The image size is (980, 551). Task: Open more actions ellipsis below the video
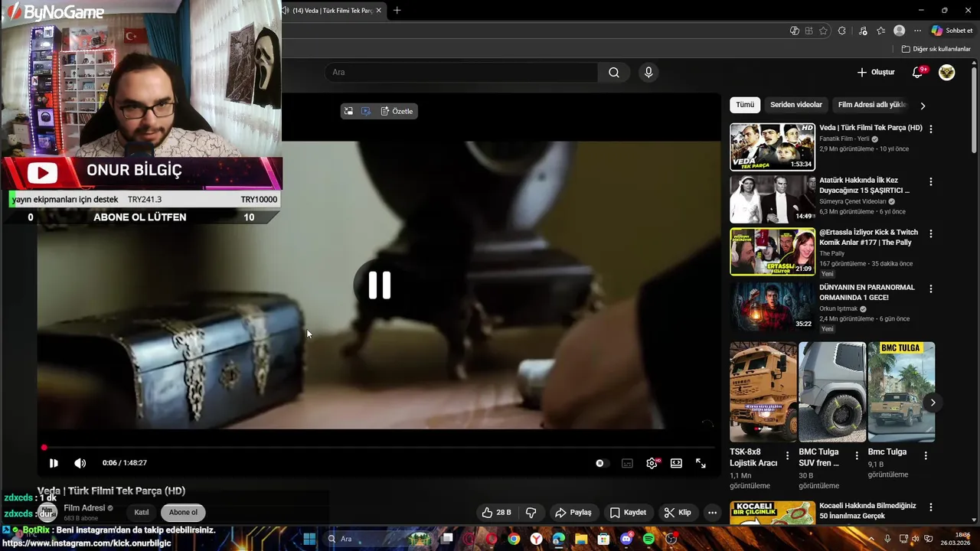712,513
